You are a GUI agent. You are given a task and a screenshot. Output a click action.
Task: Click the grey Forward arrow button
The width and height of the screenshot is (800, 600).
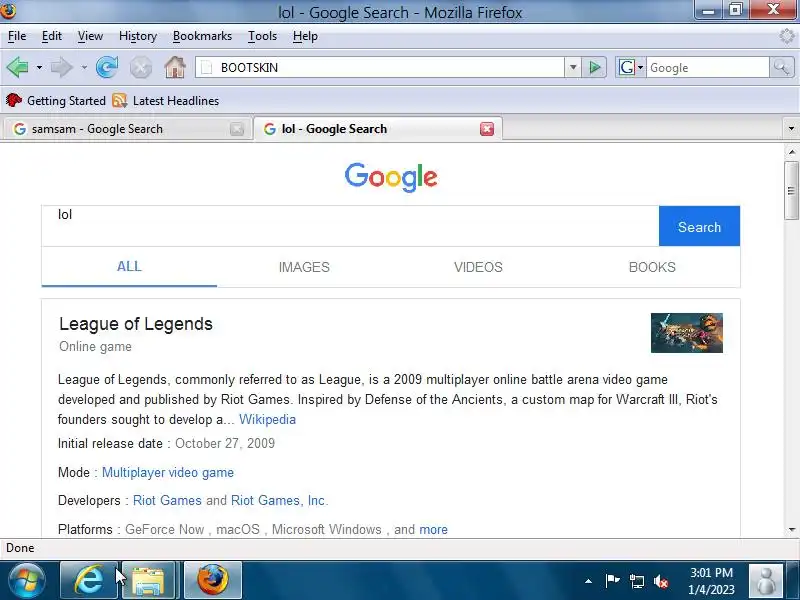(x=61, y=67)
